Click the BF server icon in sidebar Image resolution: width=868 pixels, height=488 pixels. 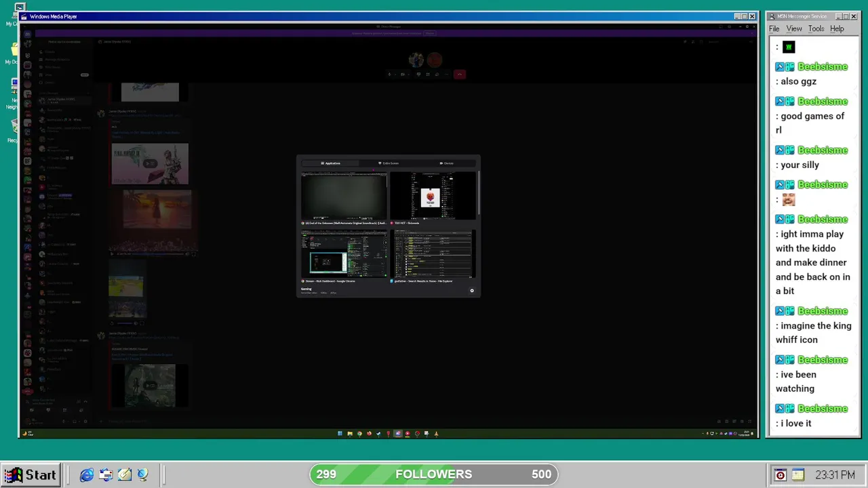[x=27, y=162]
